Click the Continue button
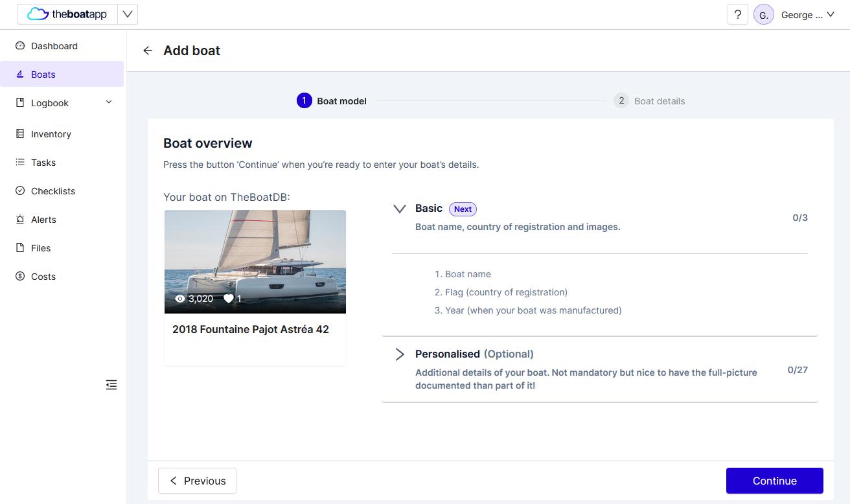 775,481
